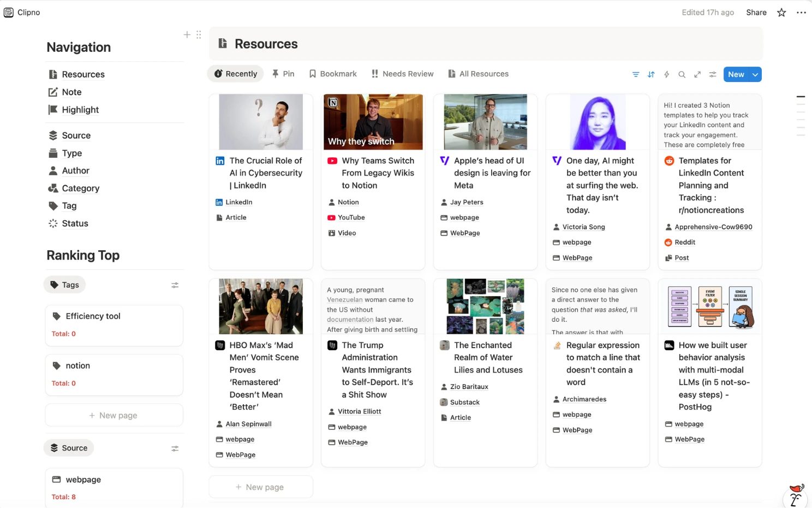812x508 pixels.
Task: Switch to the Pin tab
Action: click(x=283, y=74)
